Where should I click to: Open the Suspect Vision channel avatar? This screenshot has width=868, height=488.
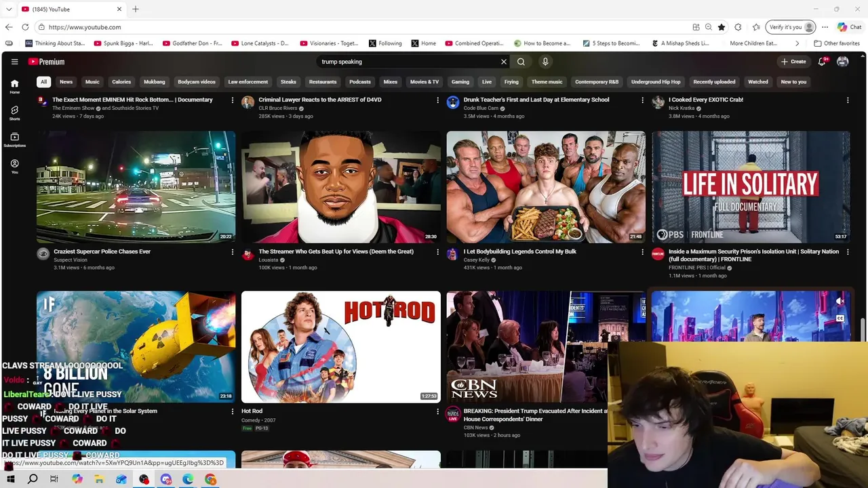pos(43,254)
